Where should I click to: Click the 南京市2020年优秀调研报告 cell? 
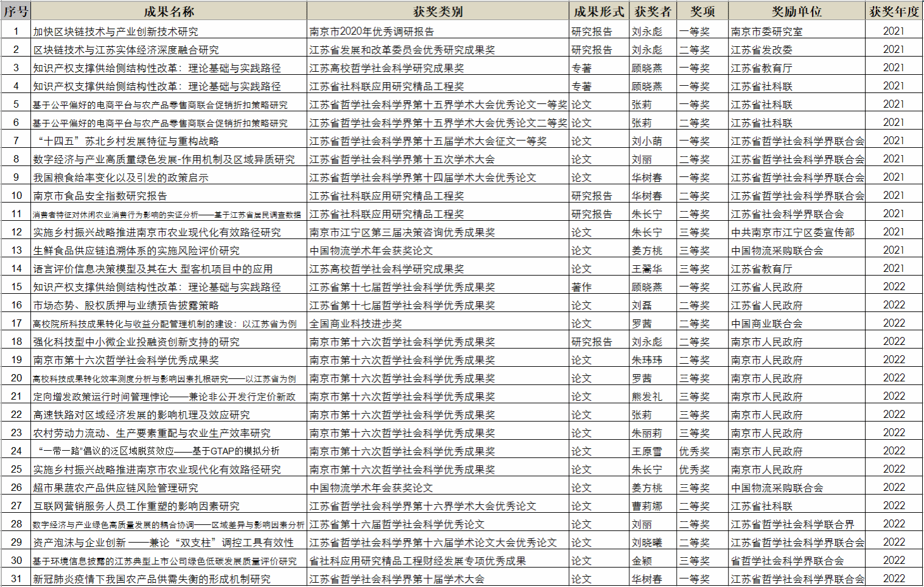pos(372,32)
